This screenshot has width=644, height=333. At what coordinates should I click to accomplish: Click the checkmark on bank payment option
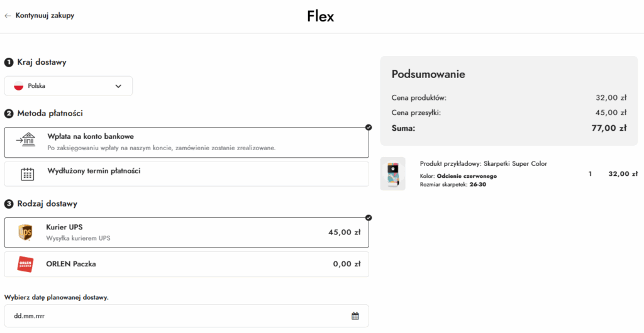(369, 128)
